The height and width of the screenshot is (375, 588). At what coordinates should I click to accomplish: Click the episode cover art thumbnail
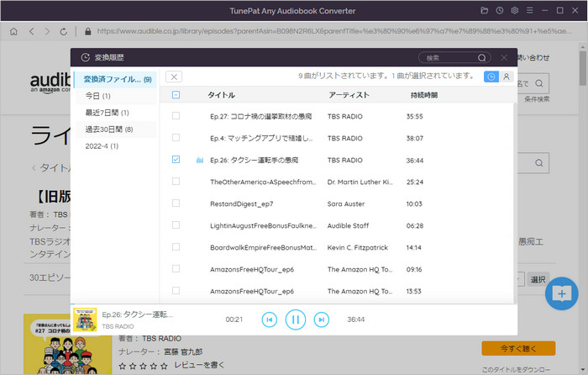click(x=67, y=344)
